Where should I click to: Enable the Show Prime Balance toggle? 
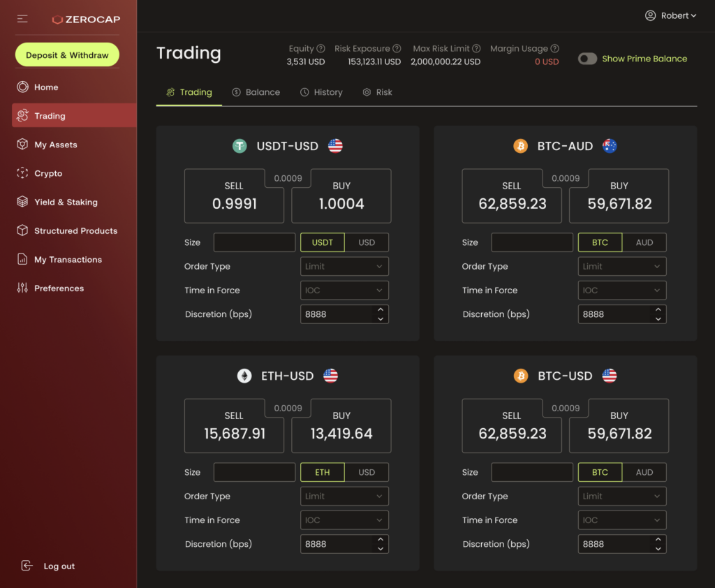[587, 59]
